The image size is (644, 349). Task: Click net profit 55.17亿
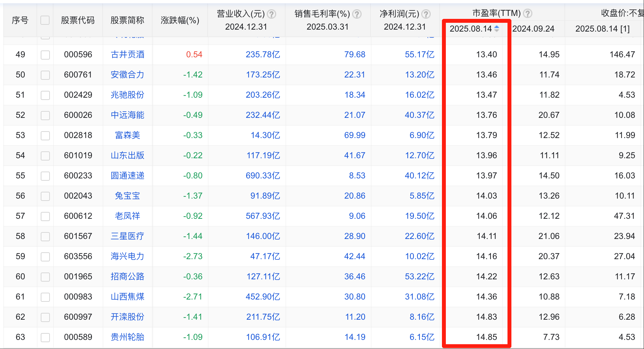coord(420,54)
